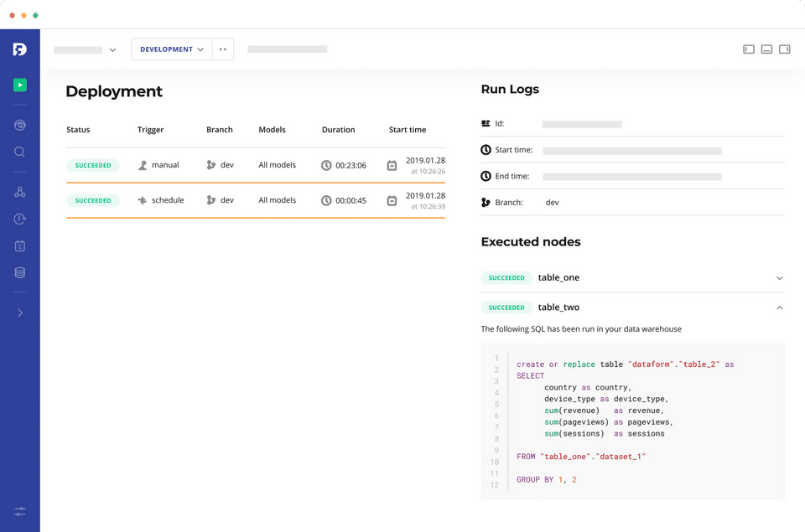The width and height of the screenshot is (805, 532).
Task: Open the DEVELOPMENT environment dropdown
Action: (x=171, y=49)
